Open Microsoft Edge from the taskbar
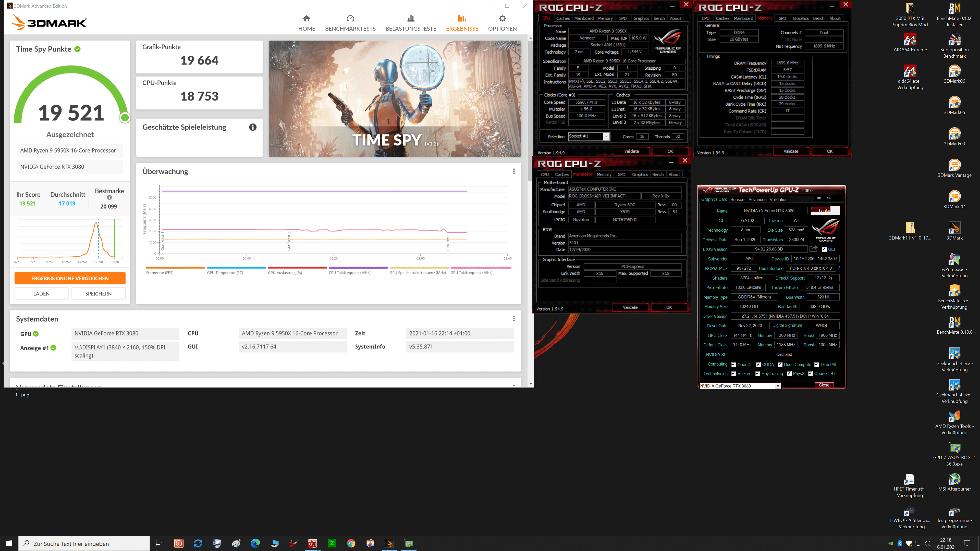This screenshot has height=551, width=980. [255, 543]
